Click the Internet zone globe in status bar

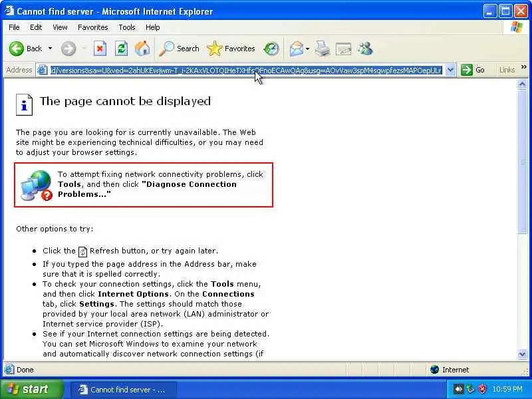tap(434, 370)
